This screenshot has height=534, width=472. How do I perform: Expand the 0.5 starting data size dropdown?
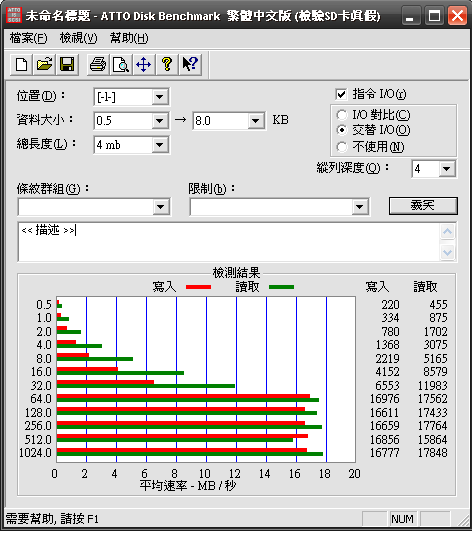160,121
